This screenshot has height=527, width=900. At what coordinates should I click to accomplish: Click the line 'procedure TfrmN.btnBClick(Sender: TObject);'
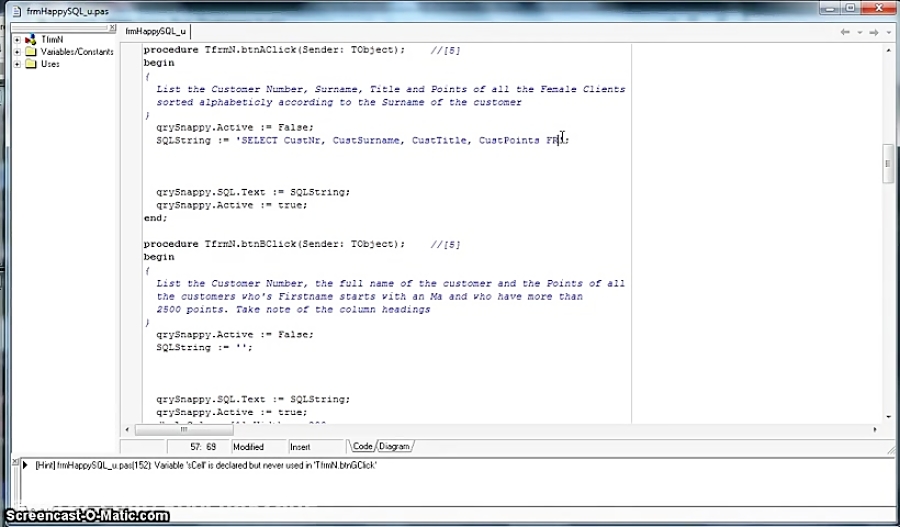tap(274, 244)
